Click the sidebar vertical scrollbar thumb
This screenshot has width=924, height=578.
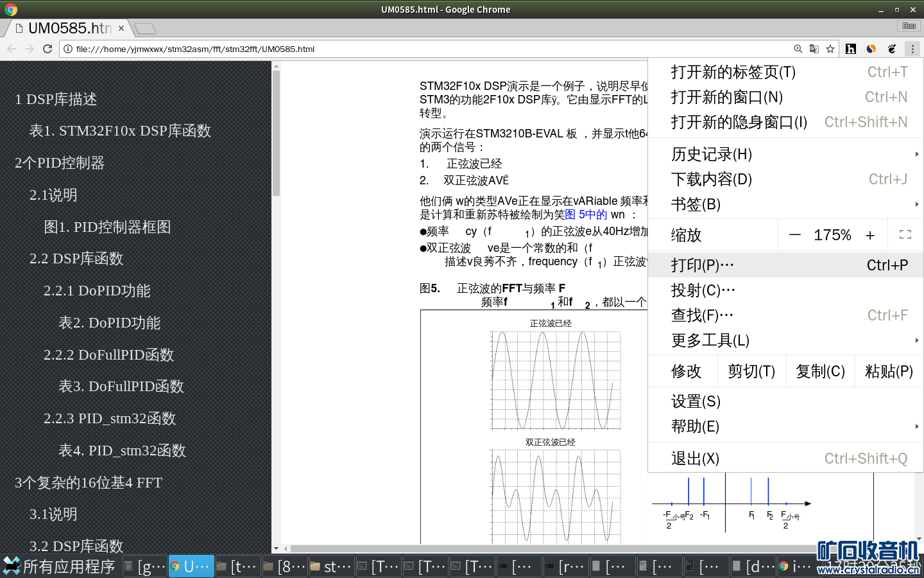point(276,133)
